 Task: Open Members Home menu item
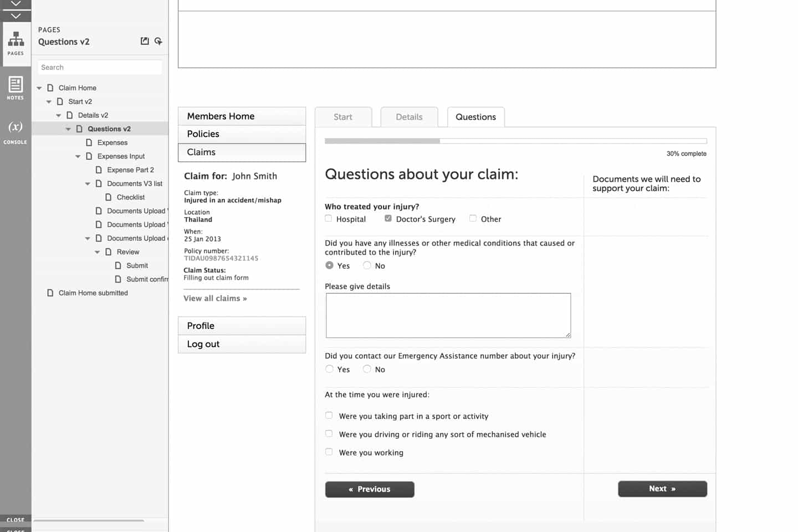(242, 116)
